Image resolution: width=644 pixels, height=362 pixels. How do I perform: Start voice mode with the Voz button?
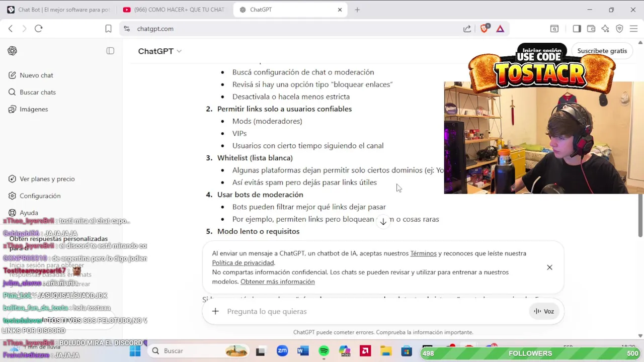tap(544, 311)
